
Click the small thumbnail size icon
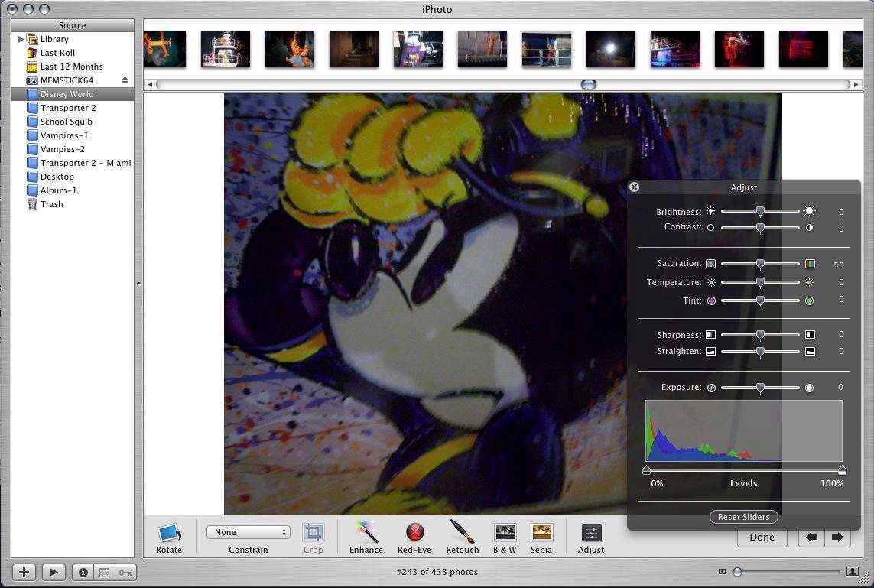(722, 572)
